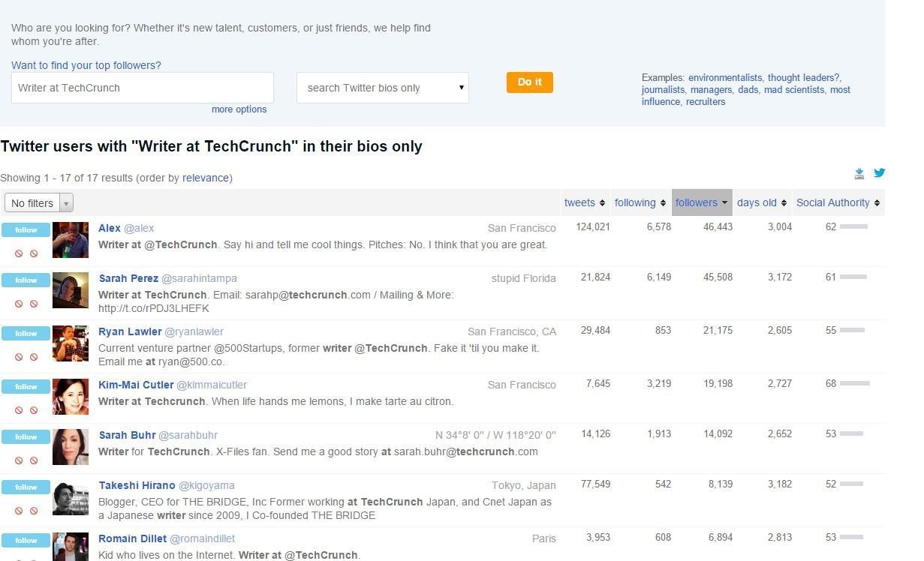
Task: Click the Twitter bird share icon
Action: [879, 173]
